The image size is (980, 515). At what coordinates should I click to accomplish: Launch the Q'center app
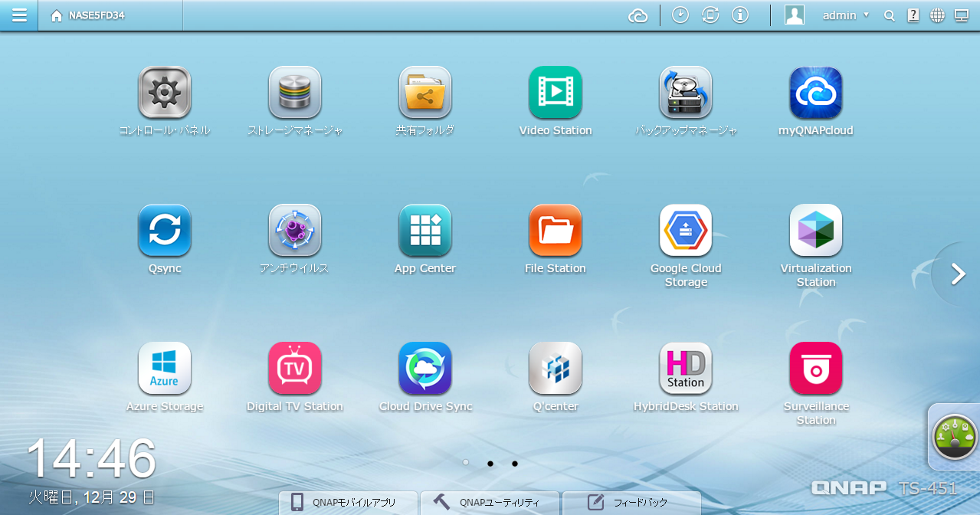tap(556, 368)
